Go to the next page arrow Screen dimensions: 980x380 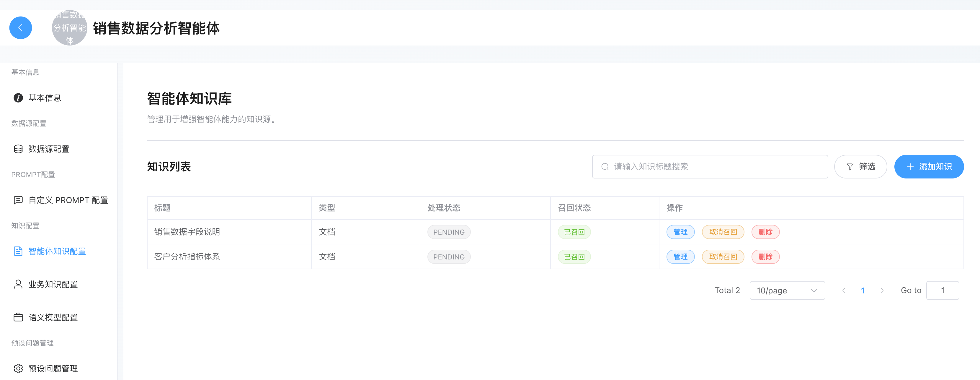pos(882,290)
